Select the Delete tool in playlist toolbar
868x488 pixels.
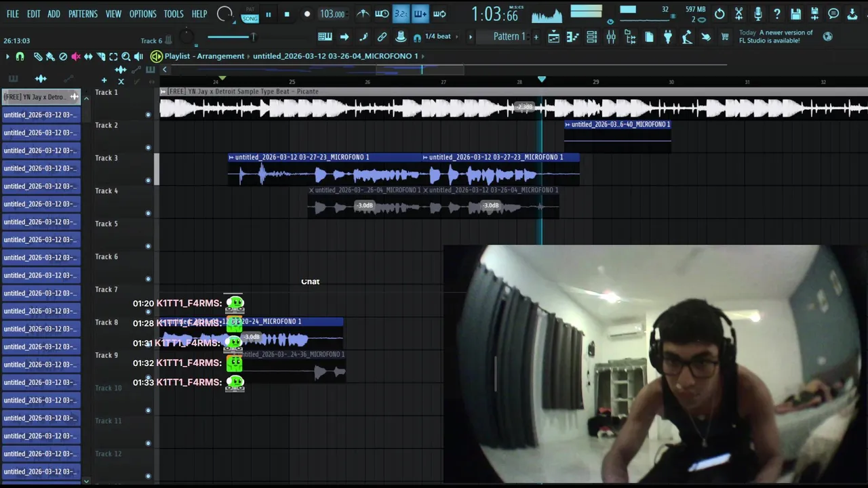(x=63, y=57)
